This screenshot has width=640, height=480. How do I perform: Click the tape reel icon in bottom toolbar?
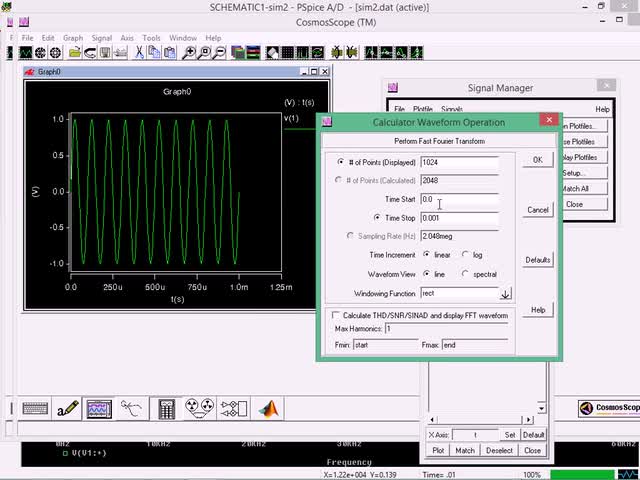tap(200, 408)
